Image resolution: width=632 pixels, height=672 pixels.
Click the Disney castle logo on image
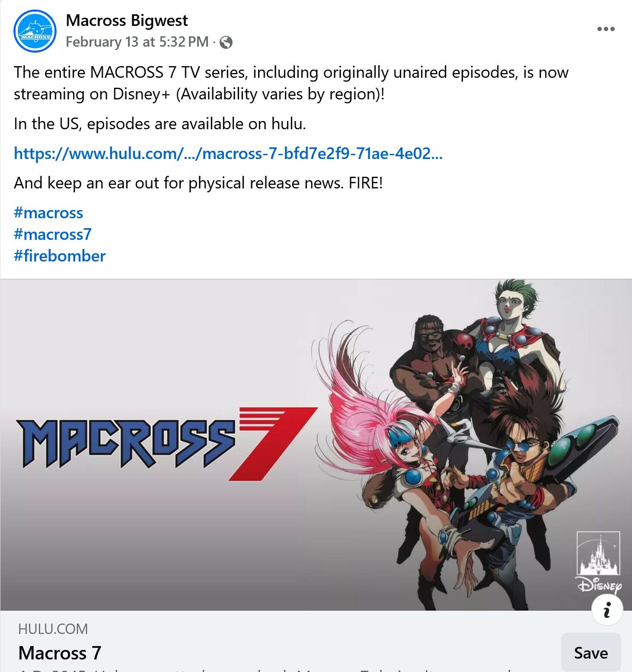point(599,562)
